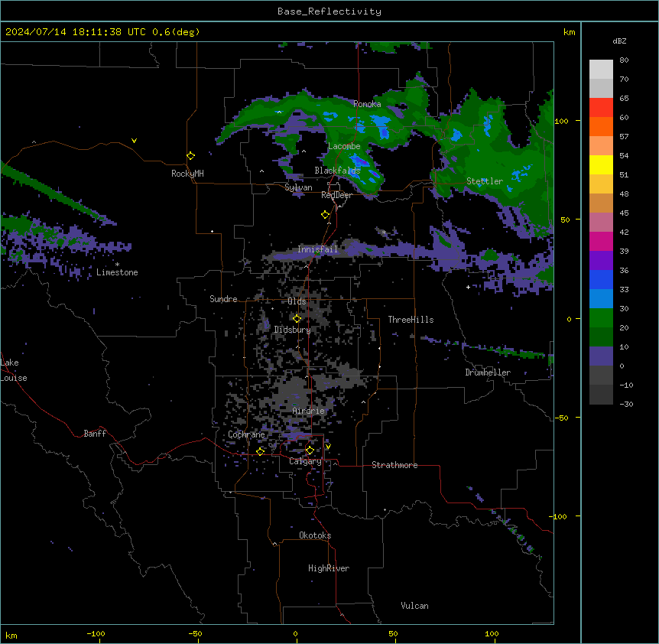Click the yellow diamond marker below Cochrane
The height and width of the screenshot is (644, 659).
(260, 451)
